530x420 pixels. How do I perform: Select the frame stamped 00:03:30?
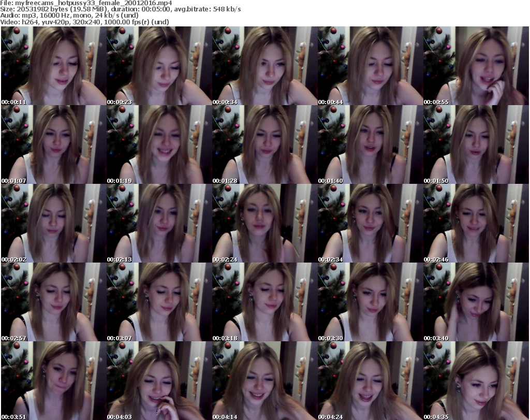370,302
